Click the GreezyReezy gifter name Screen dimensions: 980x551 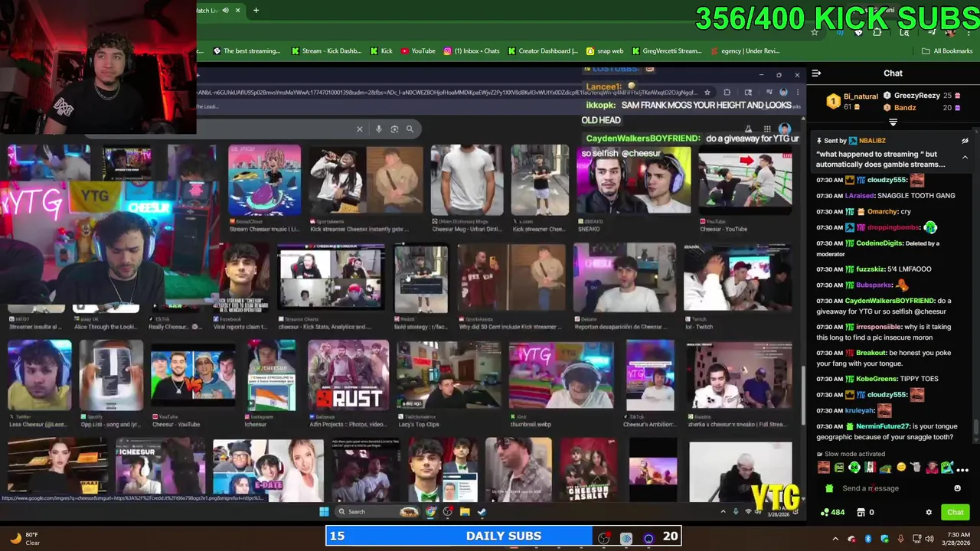coord(916,96)
